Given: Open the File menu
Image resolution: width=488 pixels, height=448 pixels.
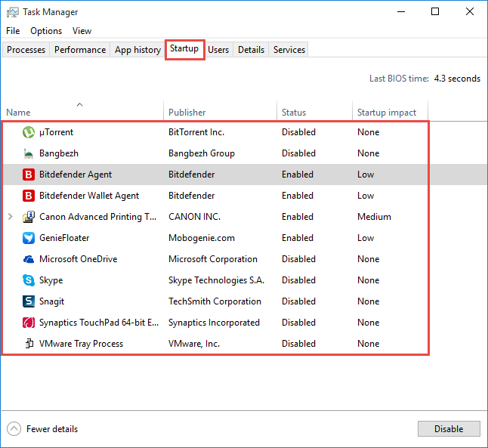Looking at the screenshot, I should 13,31.
